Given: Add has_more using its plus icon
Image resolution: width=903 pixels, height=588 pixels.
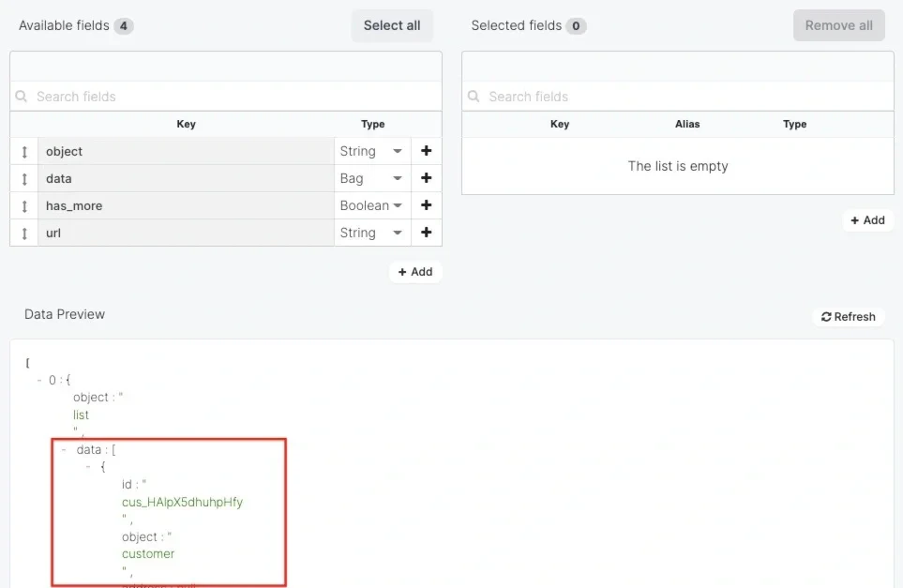Looking at the screenshot, I should pyautogui.click(x=426, y=205).
